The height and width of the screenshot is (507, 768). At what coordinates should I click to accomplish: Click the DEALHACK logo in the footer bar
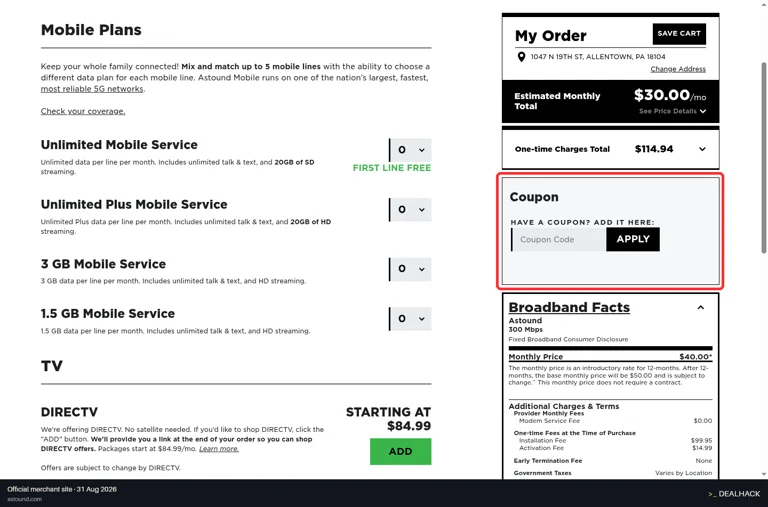pyautogui.click(x=734, y=494)
